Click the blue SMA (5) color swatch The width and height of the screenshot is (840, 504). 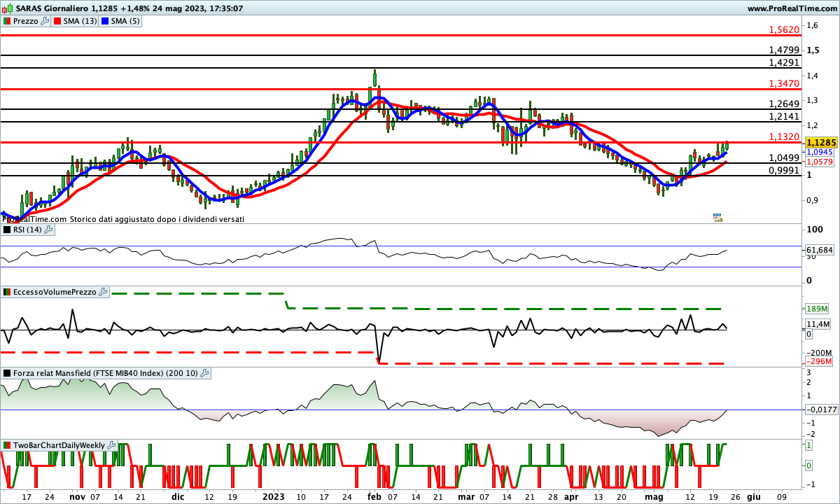point(105,21)
